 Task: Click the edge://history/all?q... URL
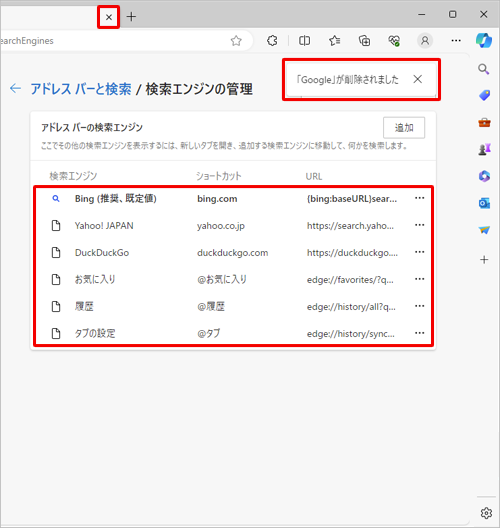[x=351, y=307]
